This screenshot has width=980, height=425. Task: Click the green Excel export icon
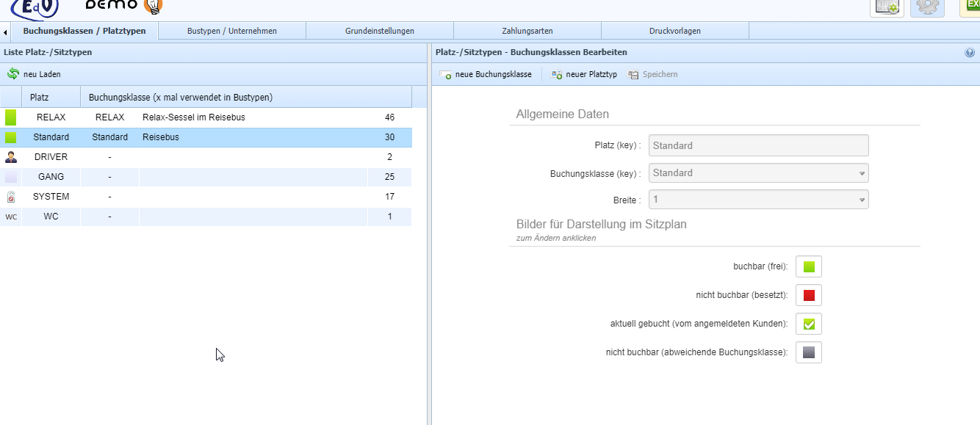[971, 6]
